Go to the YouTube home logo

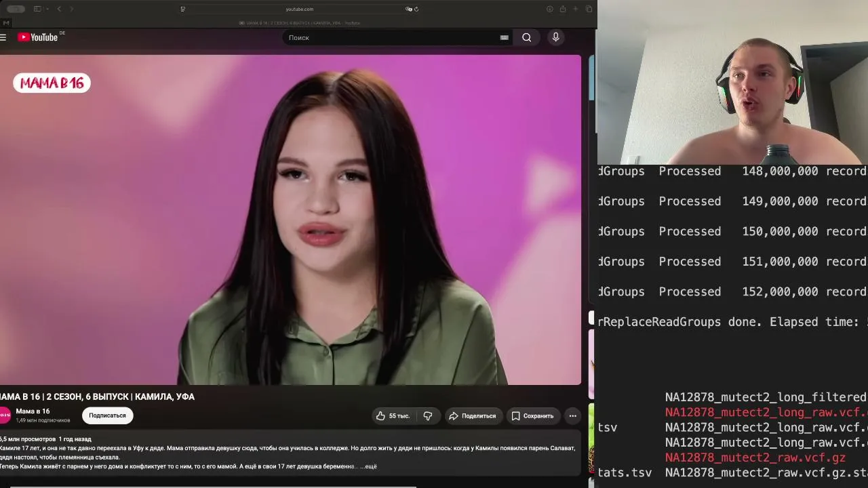point(37,37)
